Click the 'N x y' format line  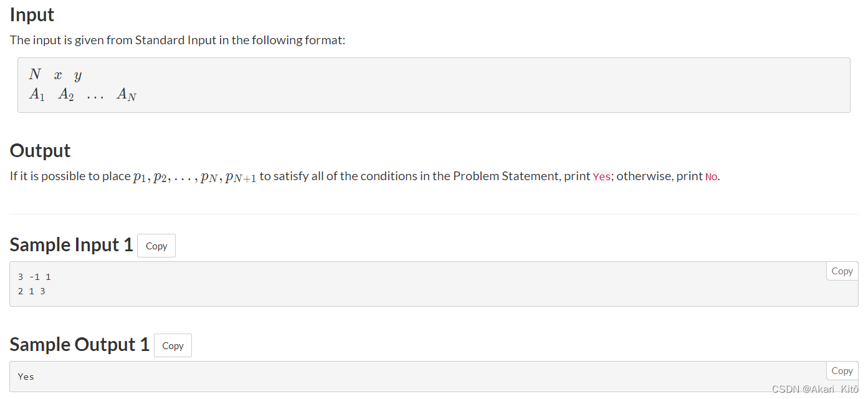[55, 75]
